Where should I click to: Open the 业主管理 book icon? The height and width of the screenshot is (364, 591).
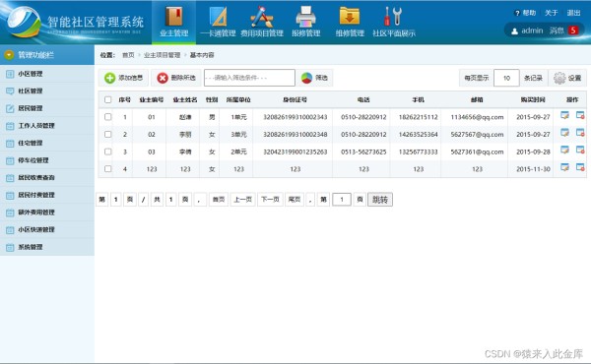pos(173,17)
